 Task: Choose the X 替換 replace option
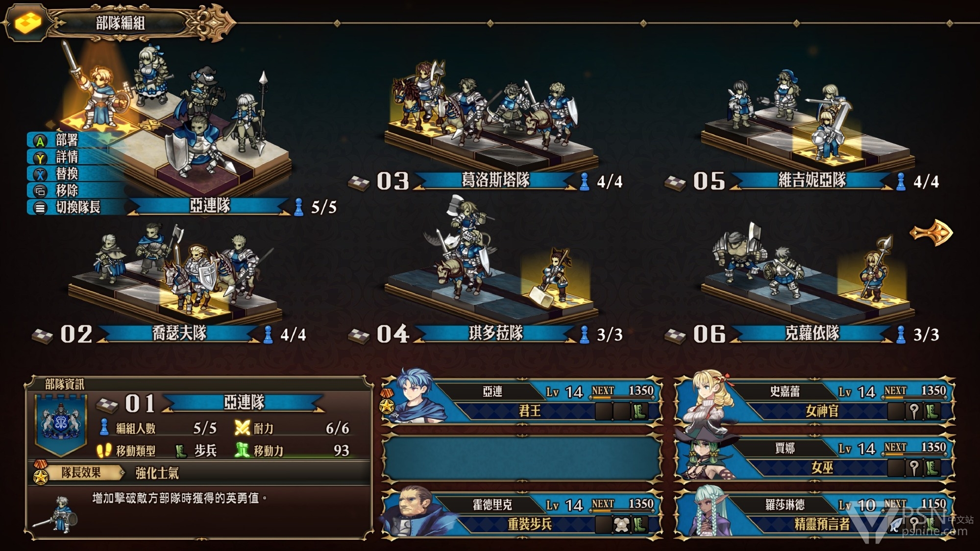[x=55, y=174]
